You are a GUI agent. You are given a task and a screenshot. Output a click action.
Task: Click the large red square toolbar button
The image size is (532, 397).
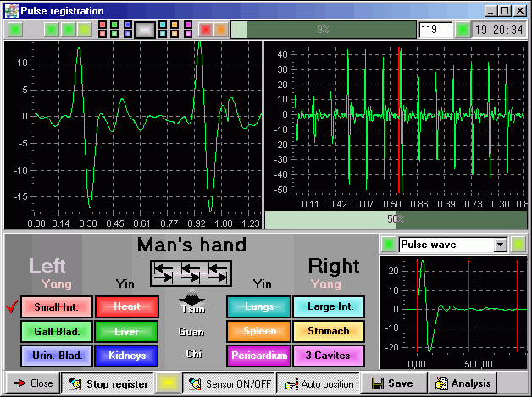[x=206, y=30]
